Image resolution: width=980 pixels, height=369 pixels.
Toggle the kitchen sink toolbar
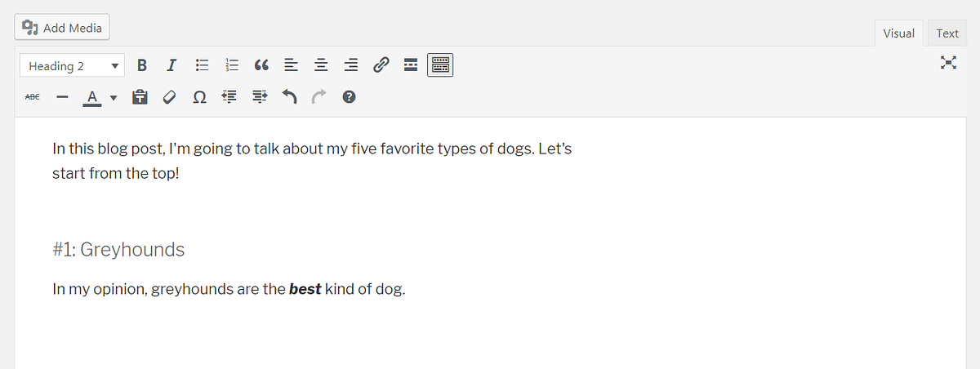point(440,66)
